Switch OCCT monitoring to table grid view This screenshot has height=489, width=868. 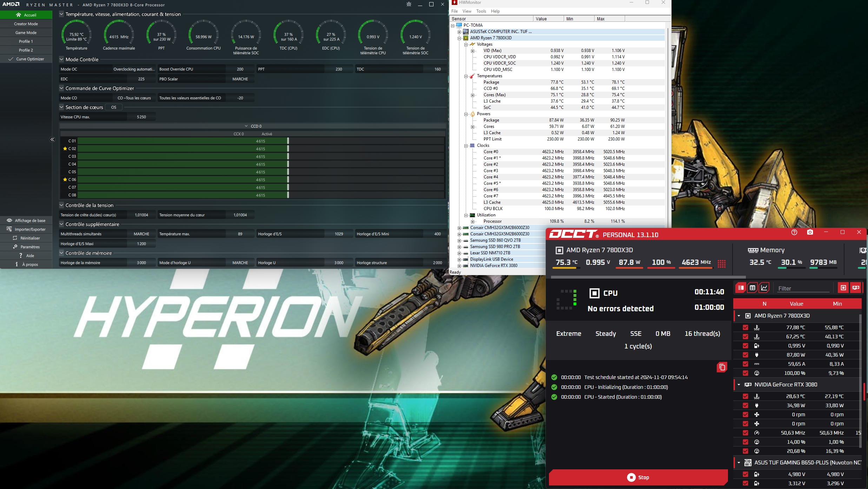752,288
